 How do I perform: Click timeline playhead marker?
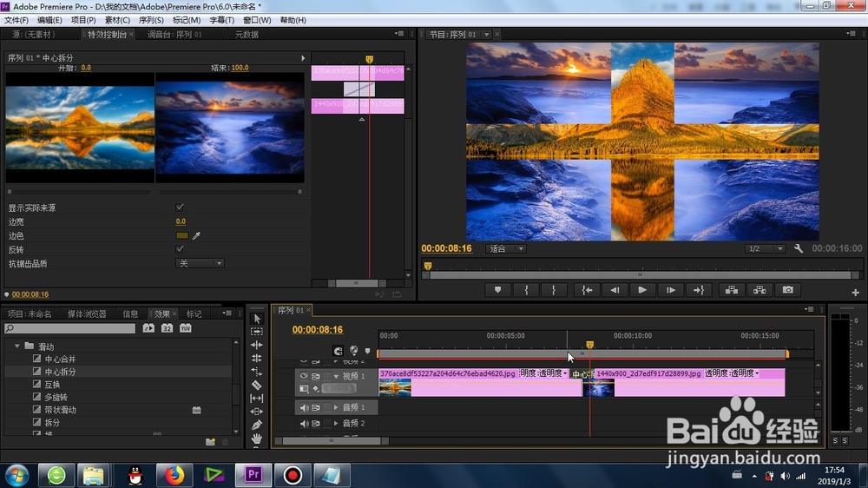click(590, 345)
